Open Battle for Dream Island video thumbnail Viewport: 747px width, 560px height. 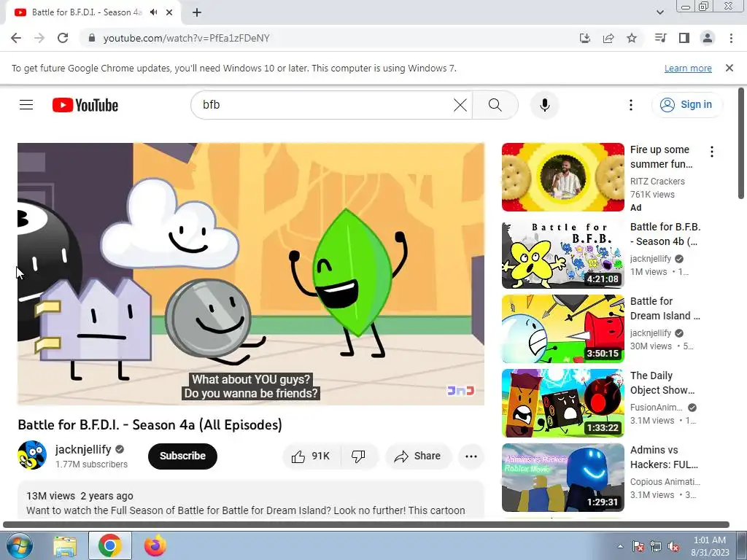(562, 329)
